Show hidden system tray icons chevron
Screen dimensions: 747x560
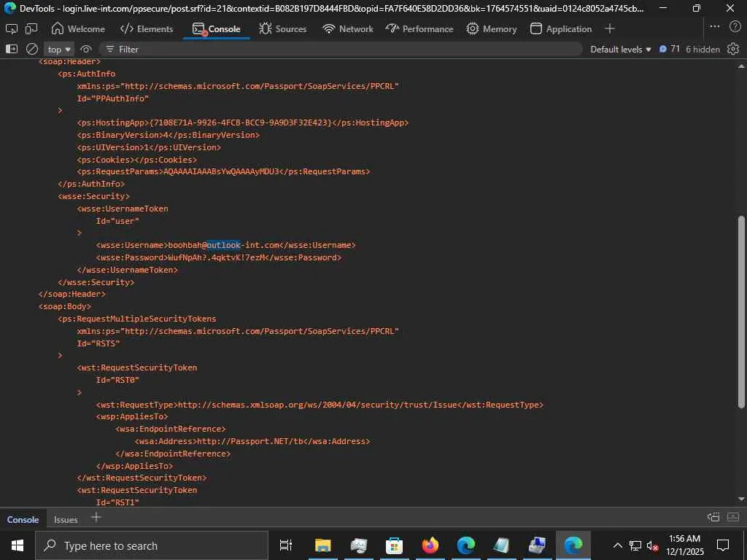click(x=617, y=545)
